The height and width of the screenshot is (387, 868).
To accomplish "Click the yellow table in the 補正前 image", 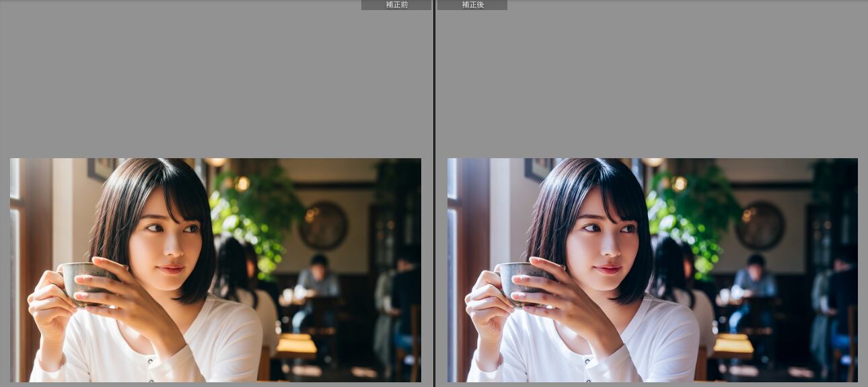I will tap(296, 345).
